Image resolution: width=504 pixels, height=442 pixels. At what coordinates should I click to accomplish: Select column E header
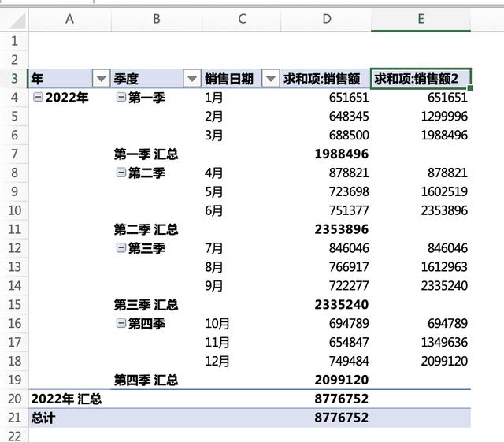pyautogui.click(x=421, y=19)
